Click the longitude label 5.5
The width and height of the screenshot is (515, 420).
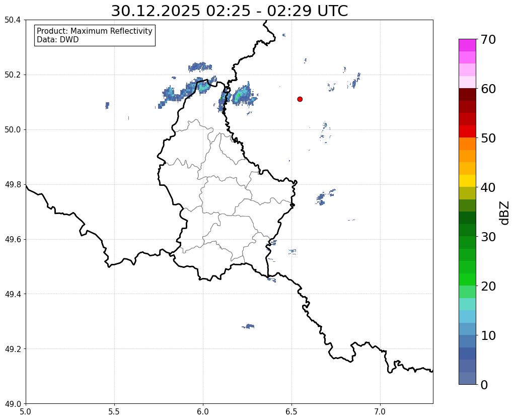coord(114,411)
